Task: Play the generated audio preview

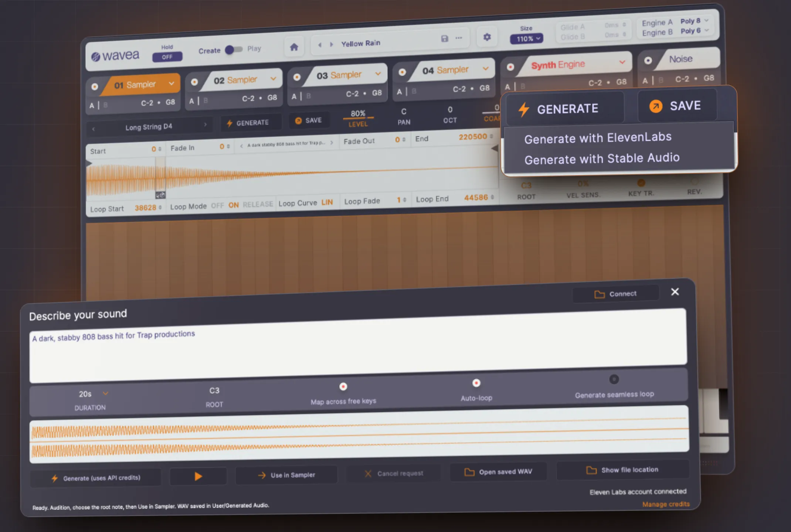Action: [198, 477]
